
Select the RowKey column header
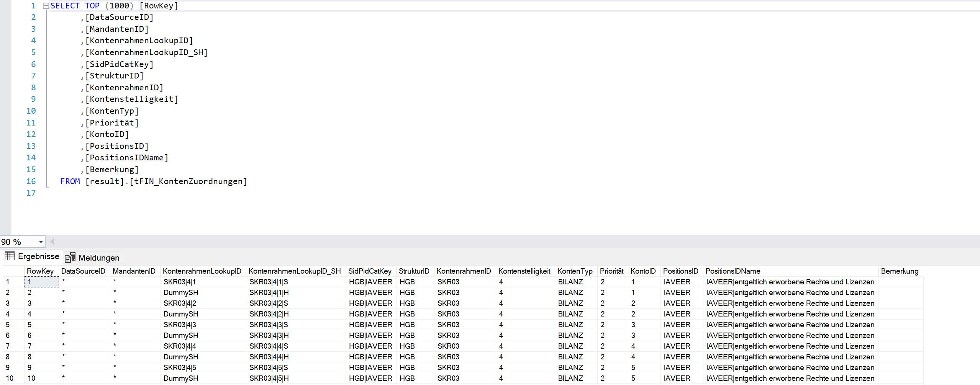click(x=40, y=271)
